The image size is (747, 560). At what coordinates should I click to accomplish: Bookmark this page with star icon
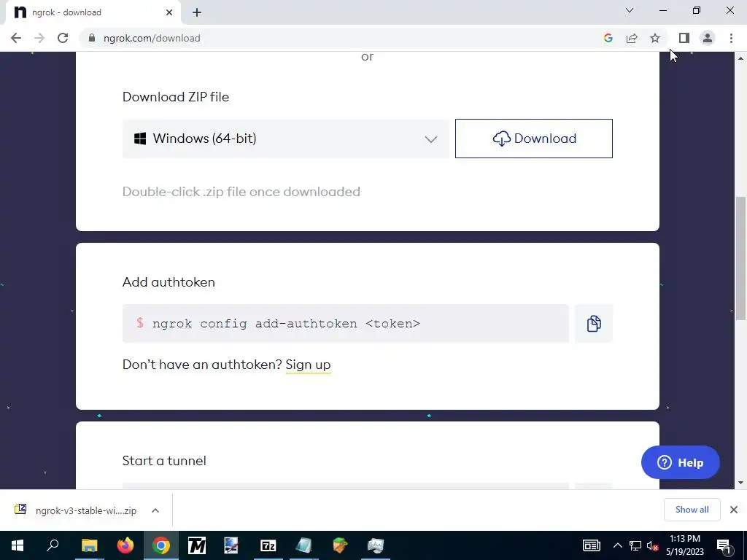click(x=655, y=38)
